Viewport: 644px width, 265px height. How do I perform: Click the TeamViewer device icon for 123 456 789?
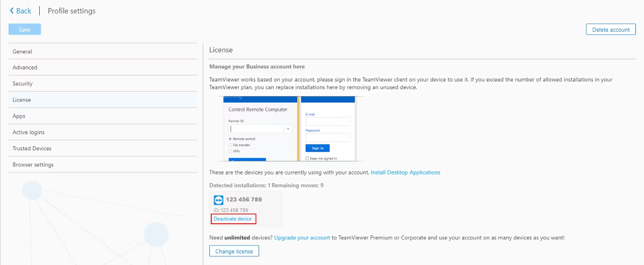pos(218,200)
